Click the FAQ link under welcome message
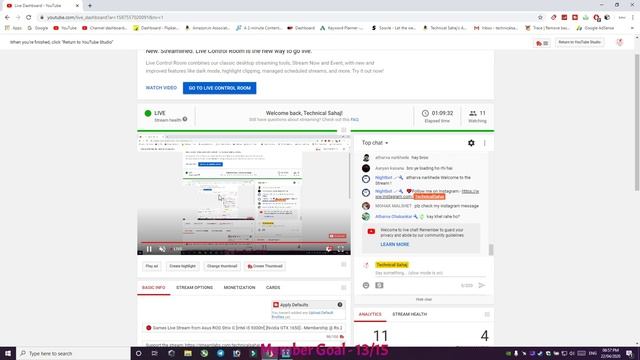The height and width of the screenshot is (360, 640). (354, 120)
